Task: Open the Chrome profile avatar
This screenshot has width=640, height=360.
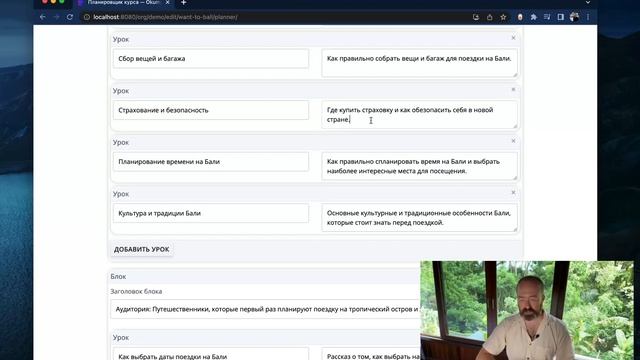Action: point(574,17)
